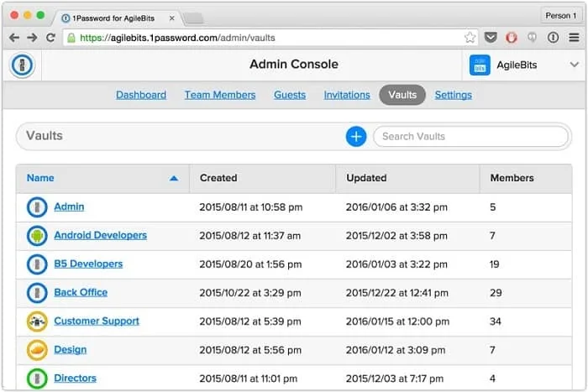Image resolution: width=588 pixels, height=392 pixels.
Task: Click the Back Office vault icon
Action: coord(37,293)
